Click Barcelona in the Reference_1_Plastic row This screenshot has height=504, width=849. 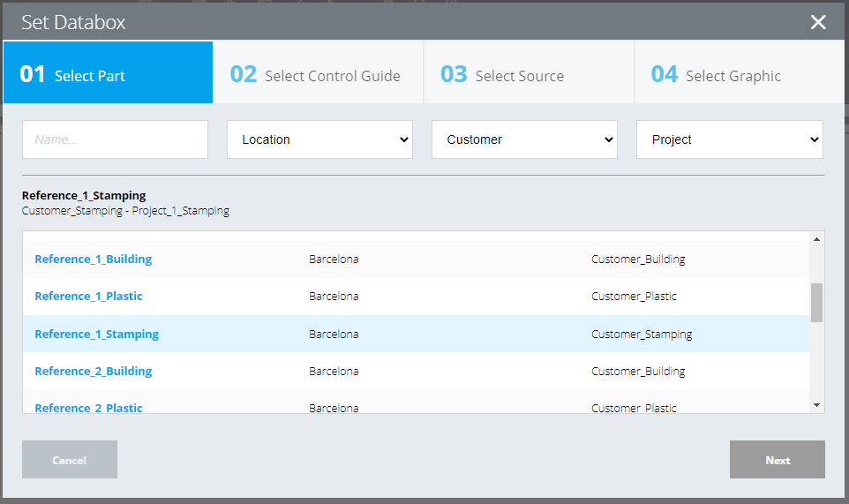(x=334, y=296)
